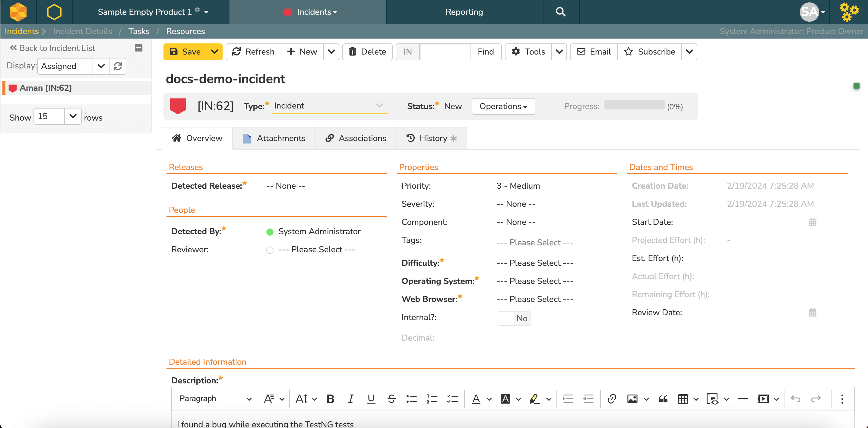The image size is (868, 428).
Task: Collapse the sidebar panel with the minus icon
Action: 138,48
